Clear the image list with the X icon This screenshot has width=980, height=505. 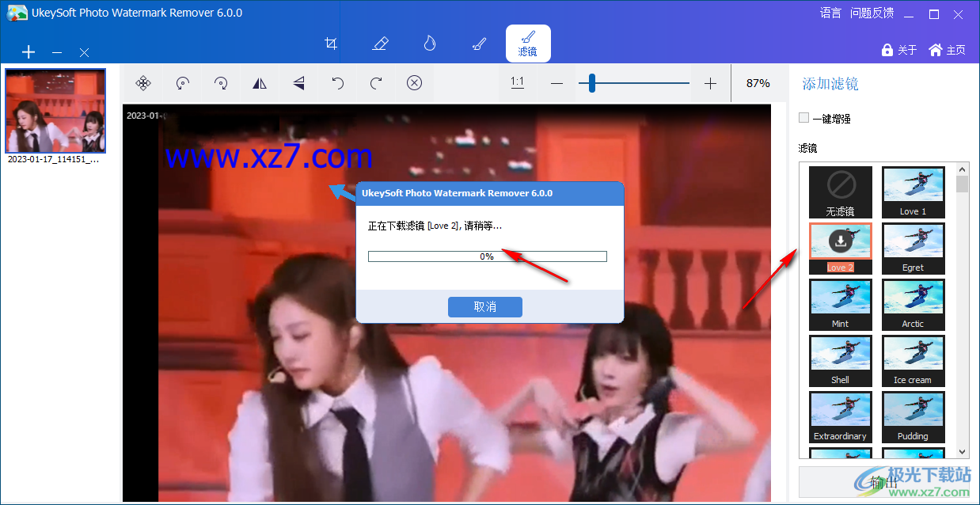tap(84, 52)
